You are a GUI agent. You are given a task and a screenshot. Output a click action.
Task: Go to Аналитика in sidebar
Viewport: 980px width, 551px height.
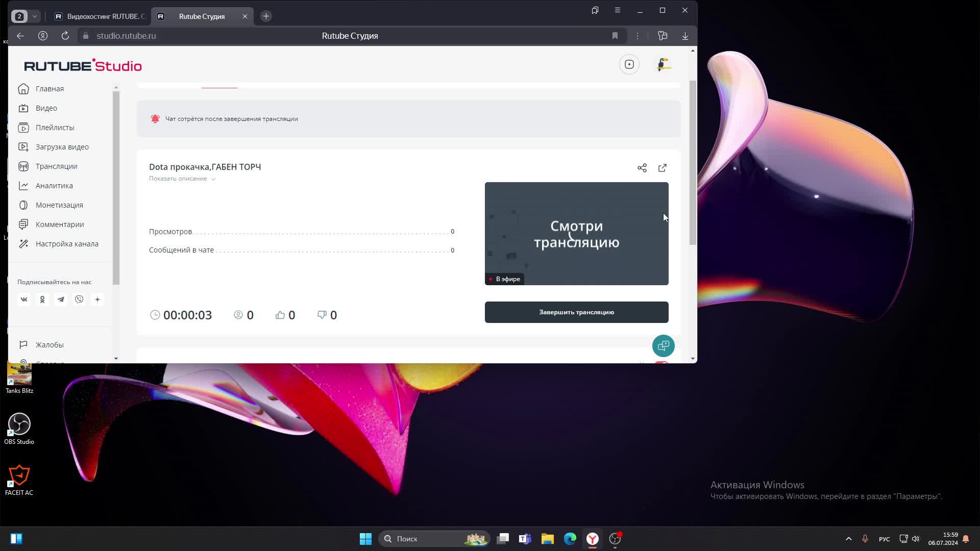(54, 186)
